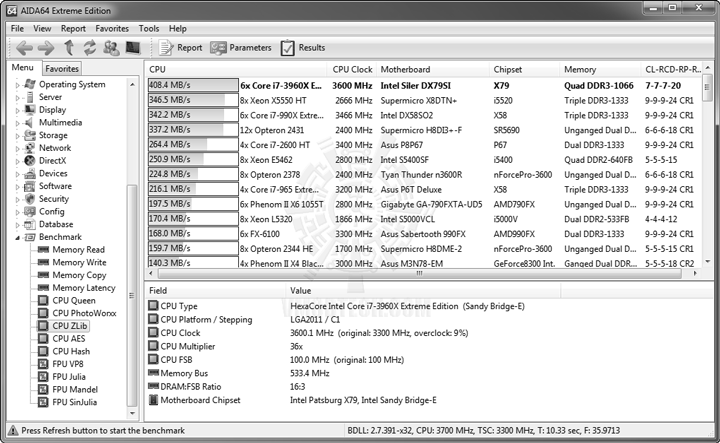
Task: Expand the Multimedia tree node
Action: [x=18, y=123]
